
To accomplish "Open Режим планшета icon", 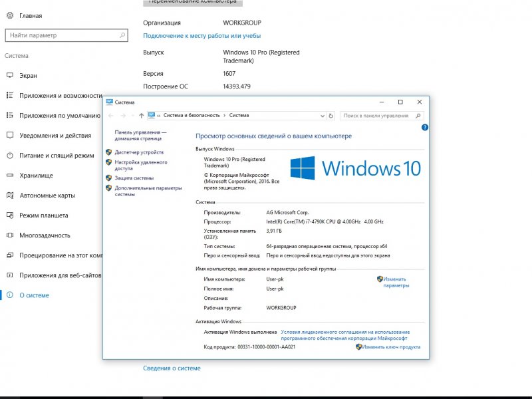I will click(x=10, y=215).
